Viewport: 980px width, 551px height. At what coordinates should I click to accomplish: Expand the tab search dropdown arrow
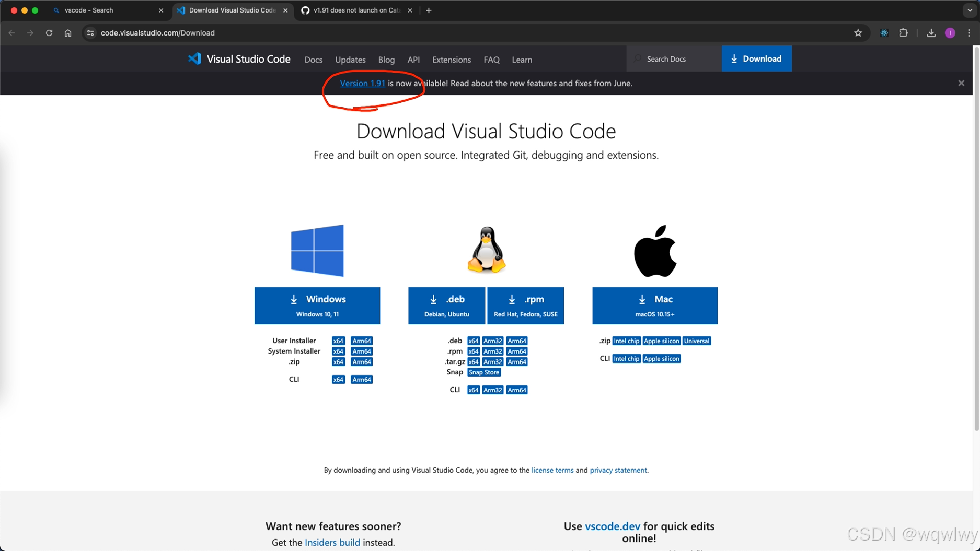970,10
